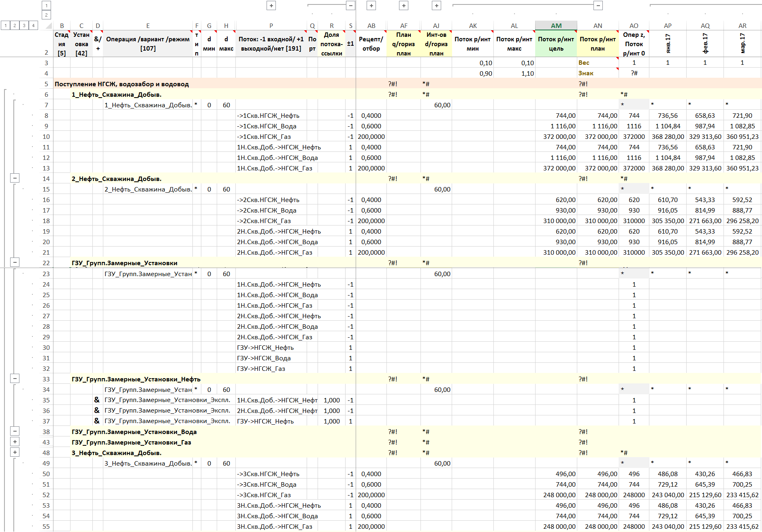Expand the column group above column AF
This screenshot has height=532, width=762.
pyautogui.click(x=403, y=6)
